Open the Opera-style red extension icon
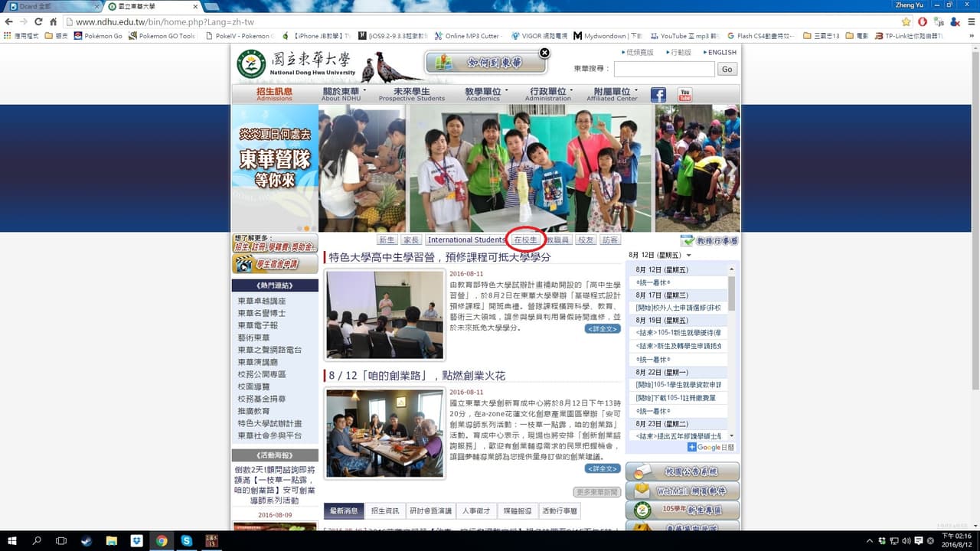980x551 pixels. pos(923,22)
